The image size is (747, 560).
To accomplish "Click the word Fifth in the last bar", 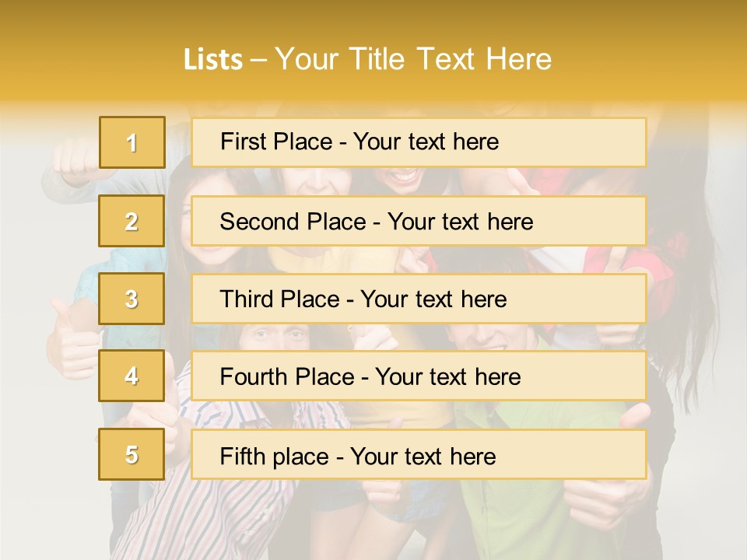I will (x=242, y=457).
